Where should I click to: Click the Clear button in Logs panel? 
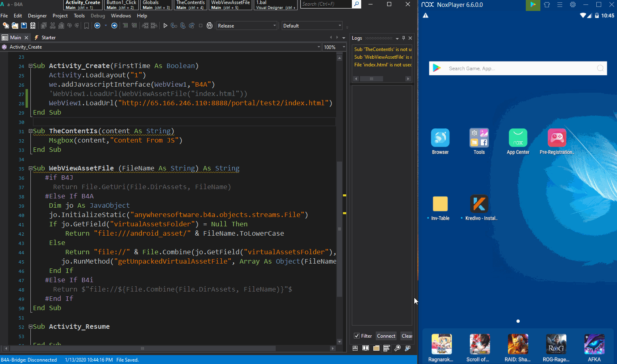(x=407, y=336)
